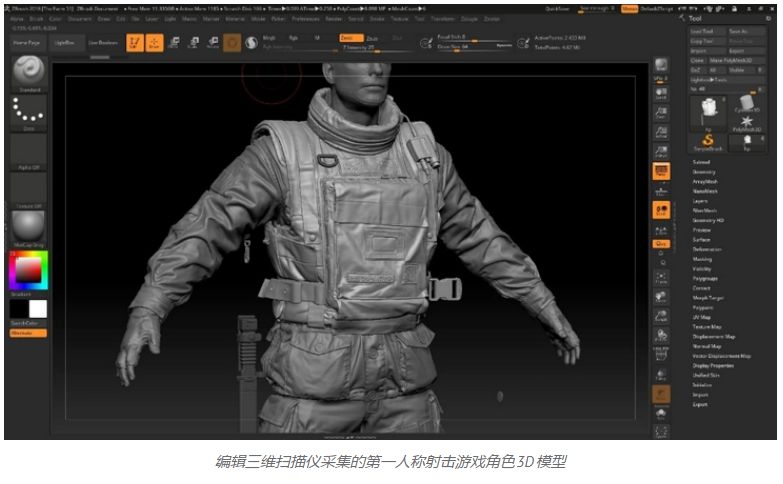Open the Transform menu
The height and width of the screenshot is (484, 783).
point(442,19)
